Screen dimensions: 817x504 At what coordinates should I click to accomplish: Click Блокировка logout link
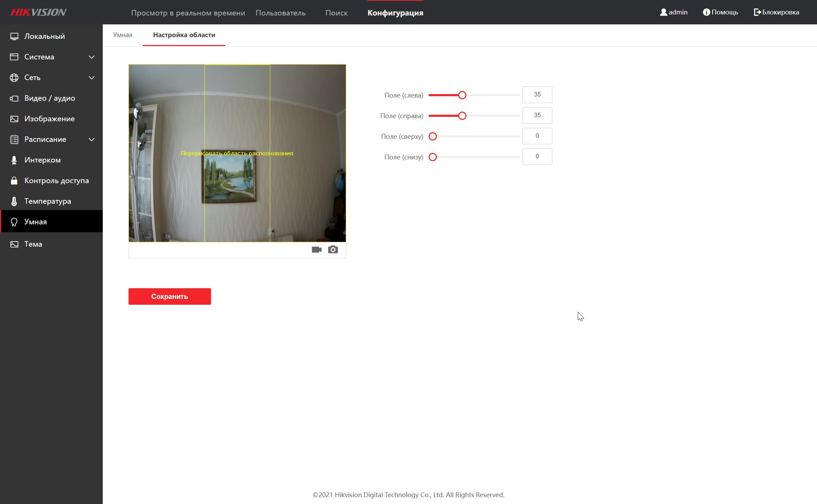click(776, 12)
